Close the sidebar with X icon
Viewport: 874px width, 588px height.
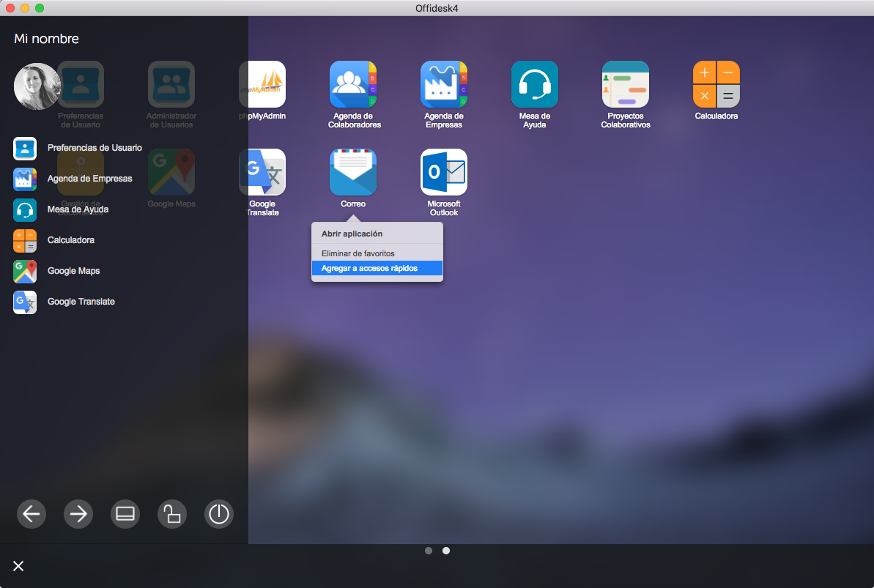(18, 566)
